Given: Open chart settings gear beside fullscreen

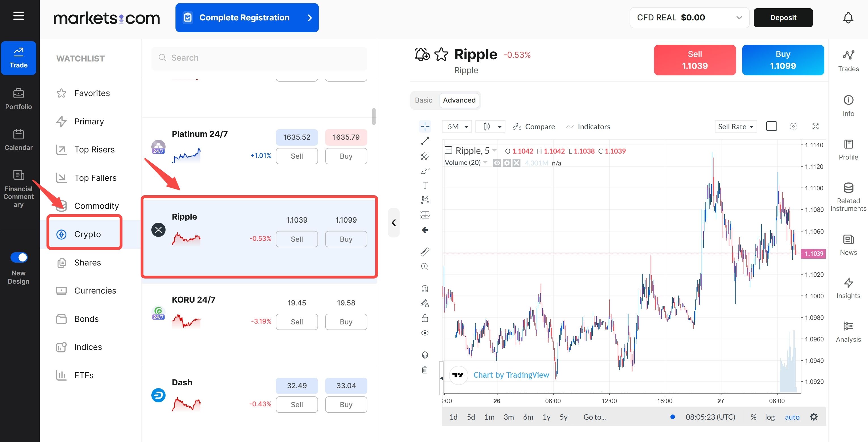Looking at the screenshot, I should pyautogui.click(x=793, y=126).
